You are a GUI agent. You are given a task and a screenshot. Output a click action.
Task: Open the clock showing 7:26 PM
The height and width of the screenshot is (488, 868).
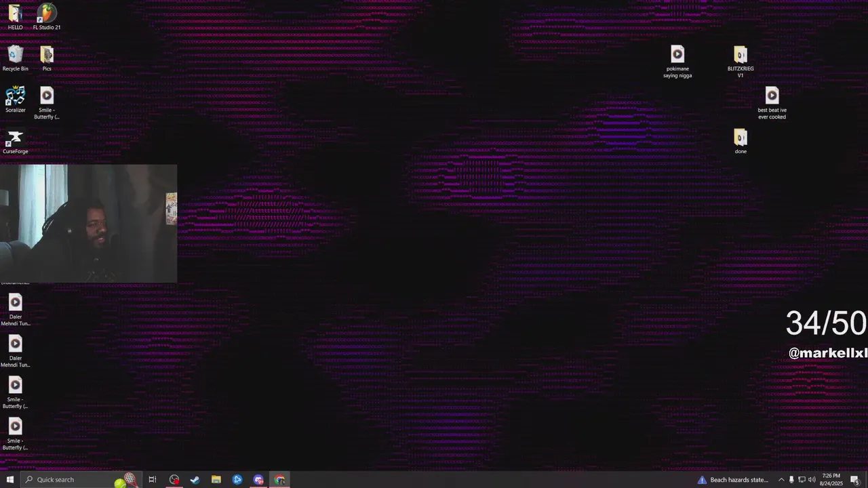pos(831,479)
